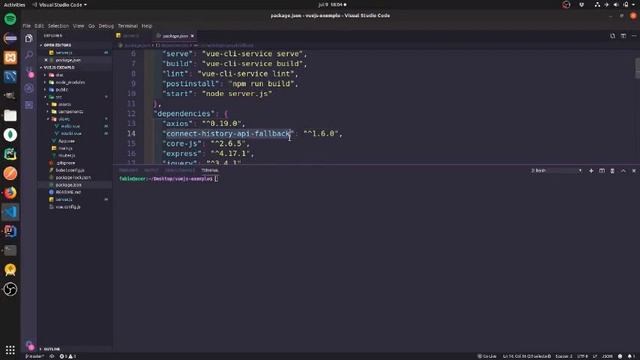Open App.vue in file tree
640x360 pixels.
(66, 141)
